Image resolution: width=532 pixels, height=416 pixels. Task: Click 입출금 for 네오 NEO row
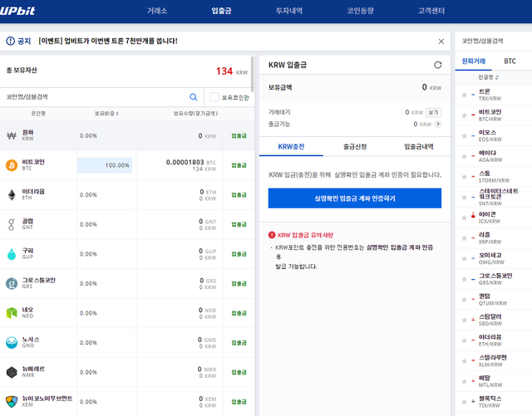pyautogui.click(x=239, y=313)
